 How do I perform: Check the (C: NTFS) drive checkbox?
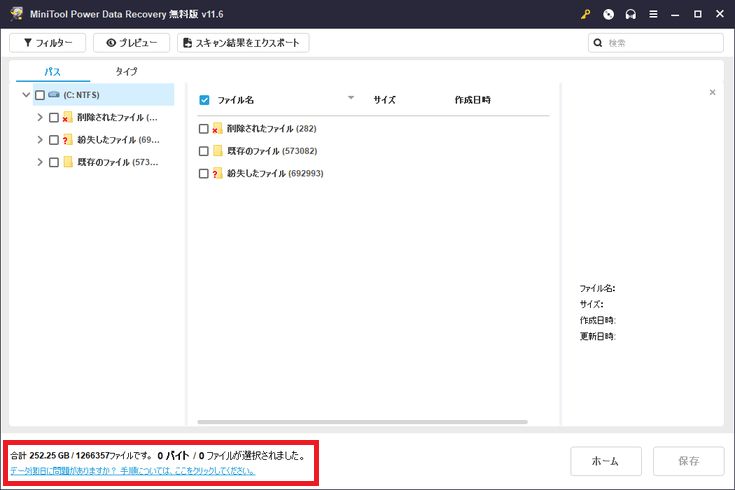tap(40, 95)
